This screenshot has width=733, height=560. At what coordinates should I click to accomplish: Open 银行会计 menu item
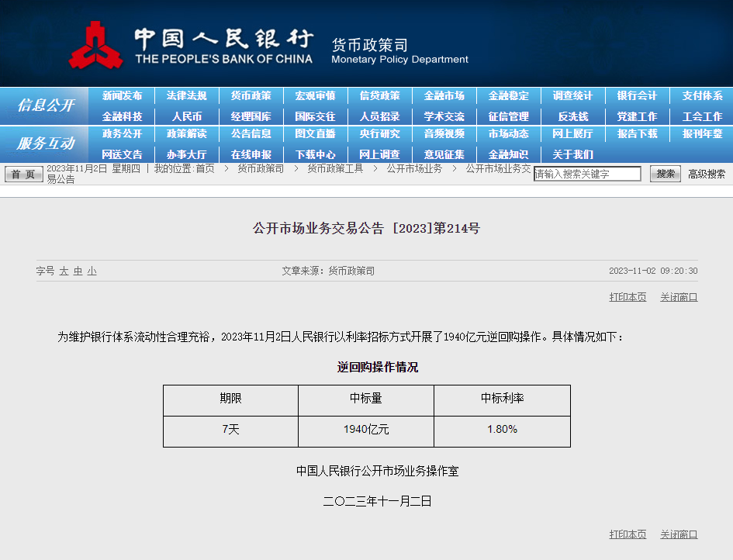point(637,96)
